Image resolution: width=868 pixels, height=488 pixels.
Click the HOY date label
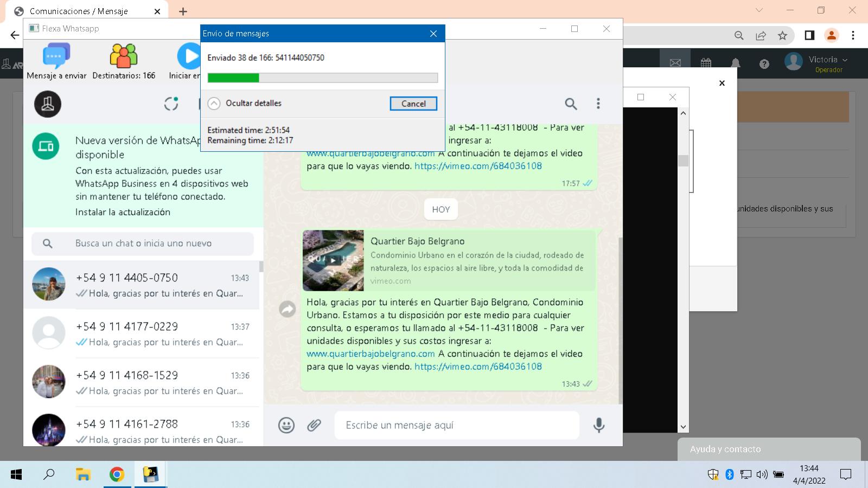click(441, 209)
